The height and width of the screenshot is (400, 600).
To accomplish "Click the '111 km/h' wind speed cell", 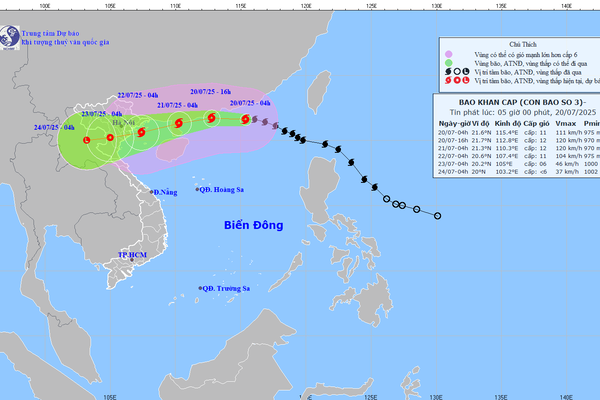I will (x=569, y=132).
